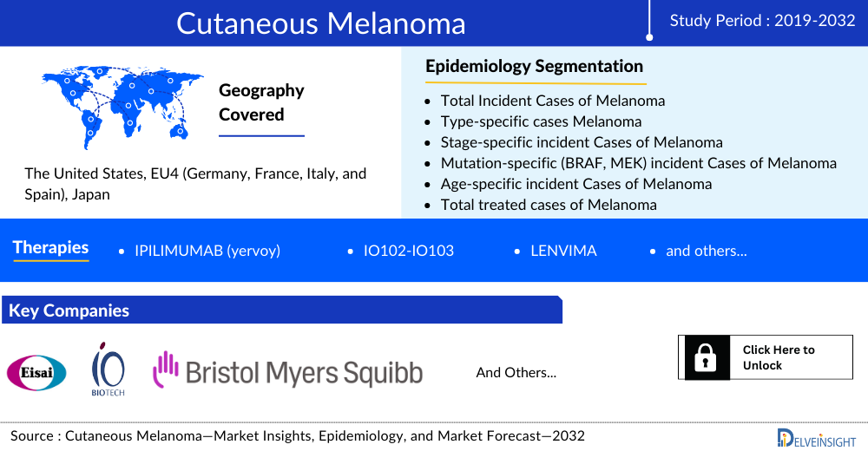
Task: Click the Study Period 2019-2032 label
Action: click(762, 21)
